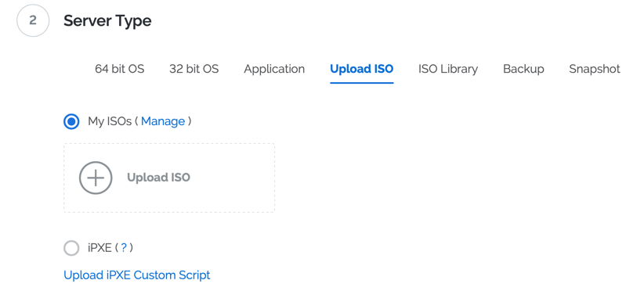Click the Server Type section heading

[107, 20]
